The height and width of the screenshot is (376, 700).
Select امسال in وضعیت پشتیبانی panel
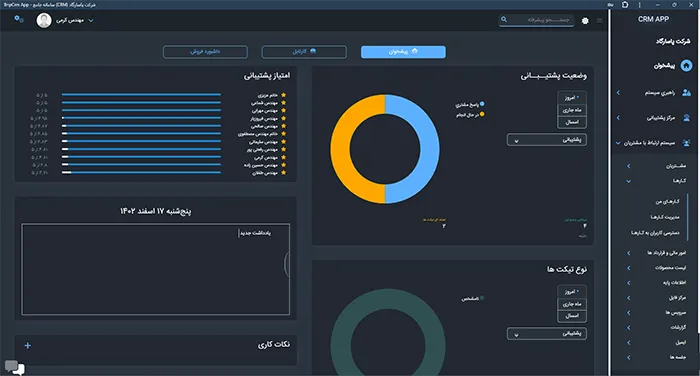(572, 122)
